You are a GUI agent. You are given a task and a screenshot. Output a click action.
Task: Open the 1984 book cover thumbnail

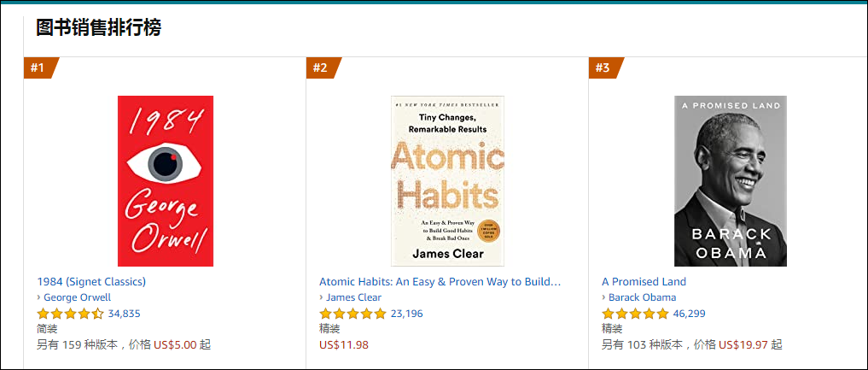[166, 180]
